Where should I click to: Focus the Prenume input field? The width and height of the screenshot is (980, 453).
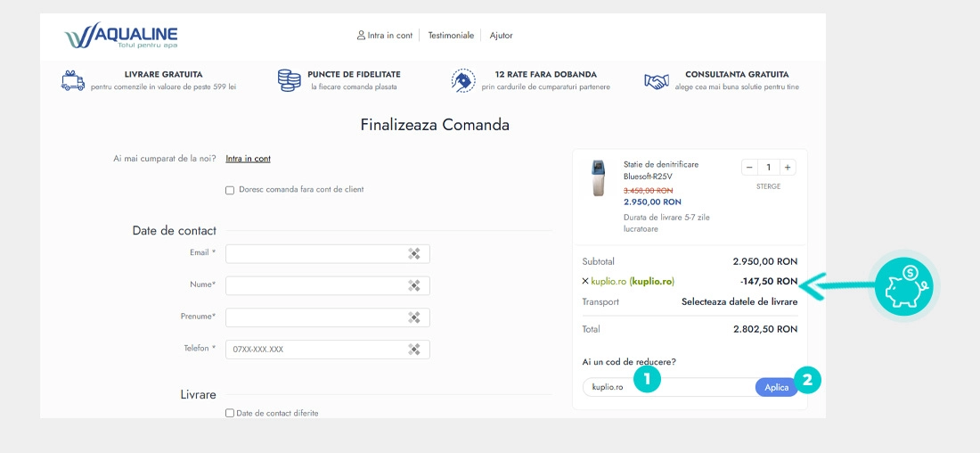[328, 317]
